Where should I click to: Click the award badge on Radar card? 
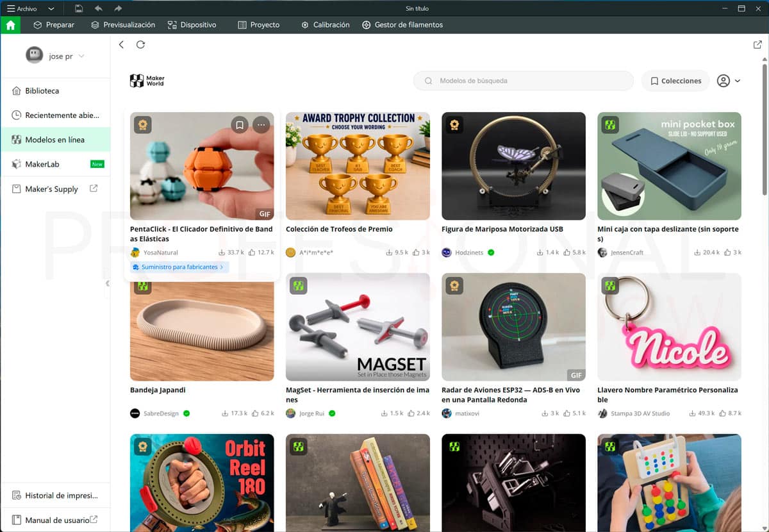pyautogui.click(x=454, y=286)
